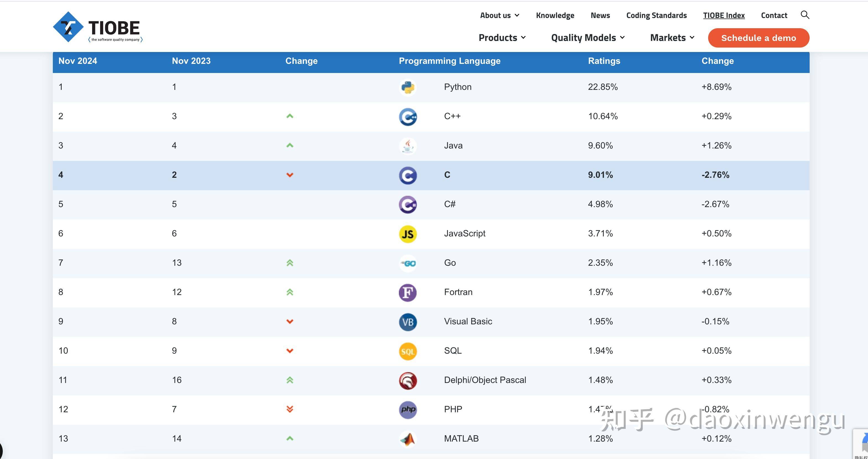Click the green up arrow in MATLAB row
Screen dimensions: 868x459
(x=290, y=439)
